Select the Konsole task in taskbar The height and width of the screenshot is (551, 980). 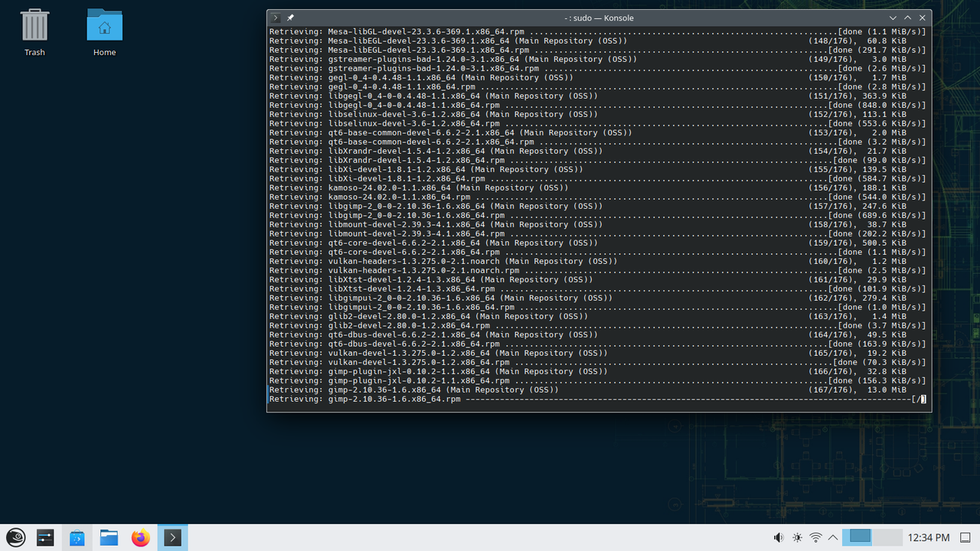(172, 538)
